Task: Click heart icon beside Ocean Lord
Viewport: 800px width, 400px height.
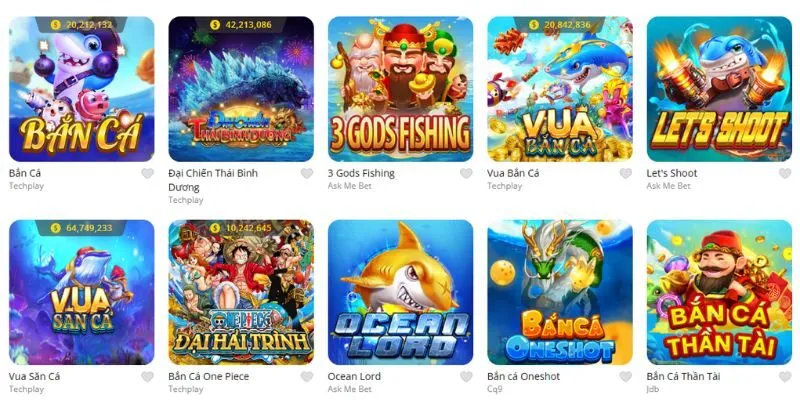Action: (x=466, y=377)
